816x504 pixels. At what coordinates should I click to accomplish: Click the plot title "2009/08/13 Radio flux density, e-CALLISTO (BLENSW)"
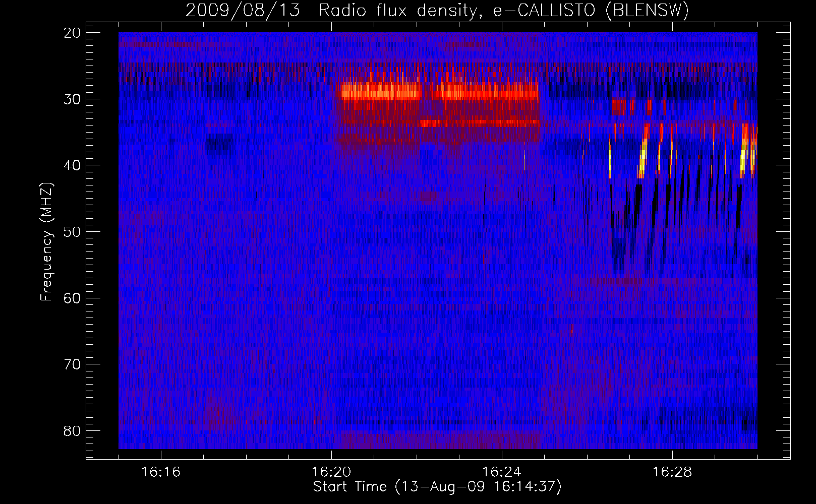coord(437,10)
